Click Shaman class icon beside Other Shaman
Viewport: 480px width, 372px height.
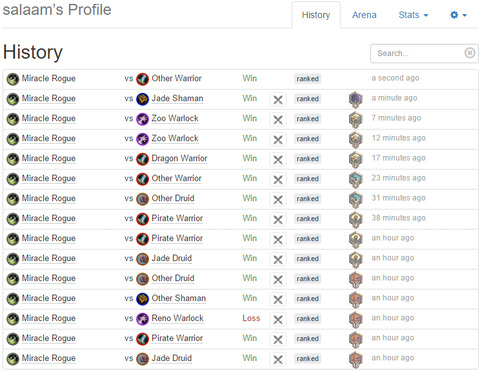pos(142,299)
